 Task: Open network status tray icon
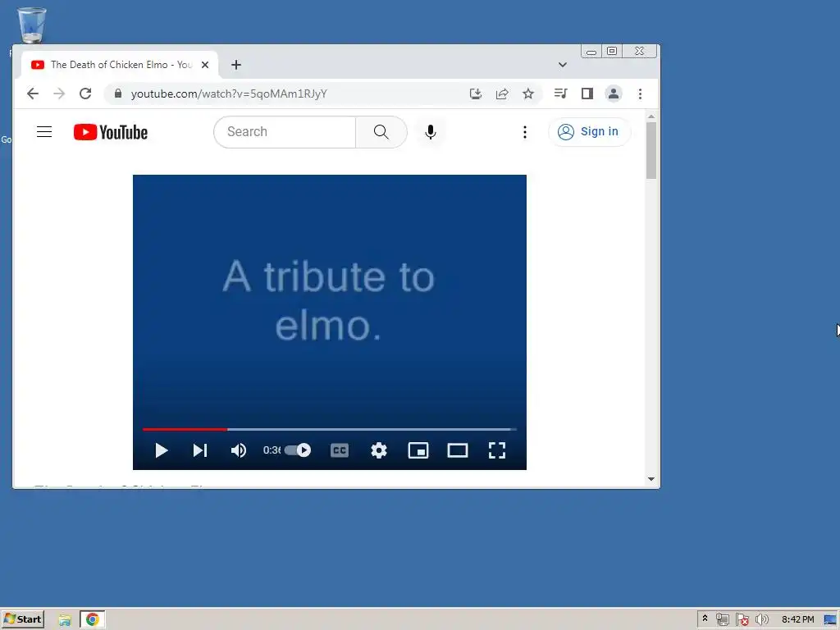(x=722, y=620)
